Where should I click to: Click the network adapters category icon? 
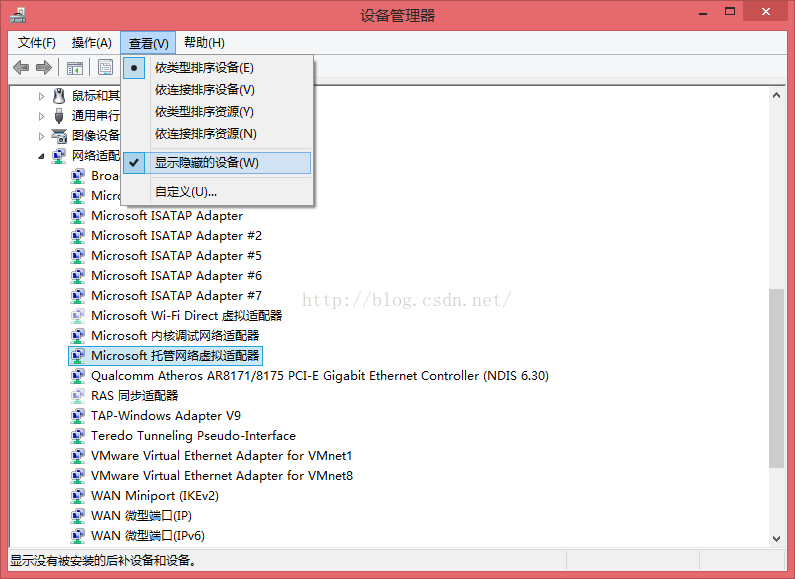59,156
